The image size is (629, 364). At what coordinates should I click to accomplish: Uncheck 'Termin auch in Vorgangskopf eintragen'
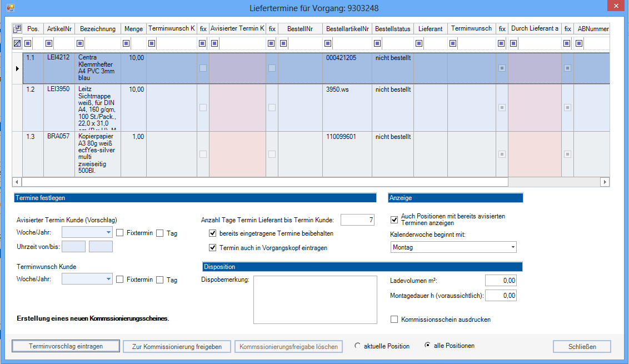click(x=213, y=248)
